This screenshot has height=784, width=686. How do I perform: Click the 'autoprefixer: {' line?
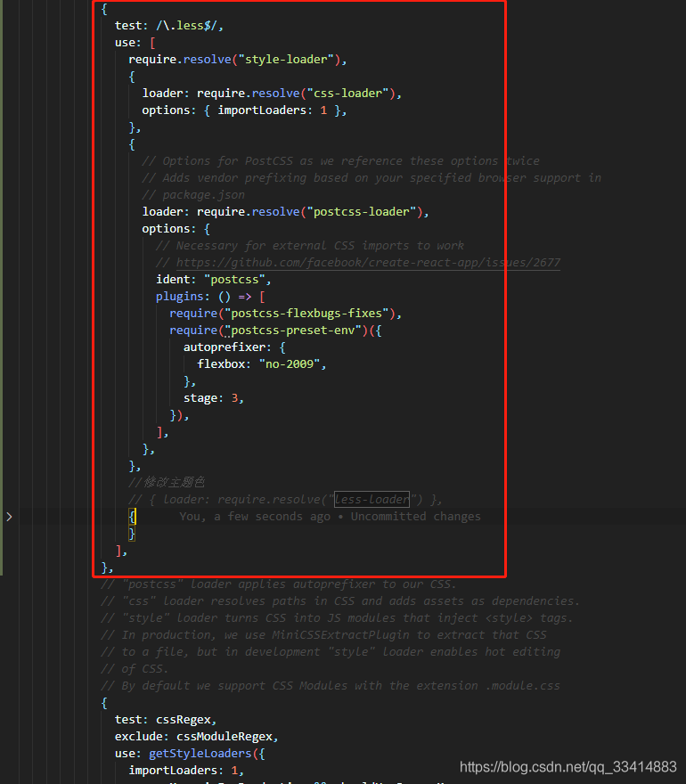(234, 347)
